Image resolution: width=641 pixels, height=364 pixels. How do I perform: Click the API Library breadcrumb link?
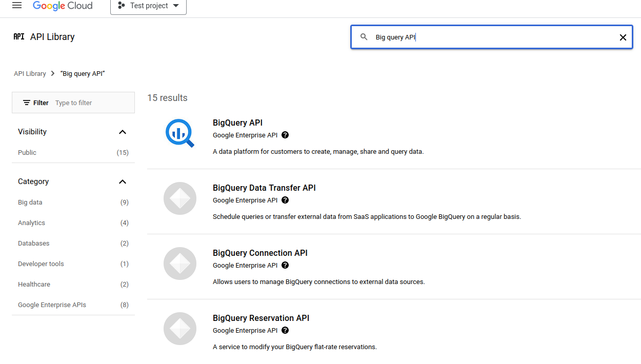[x=30, y=74]
